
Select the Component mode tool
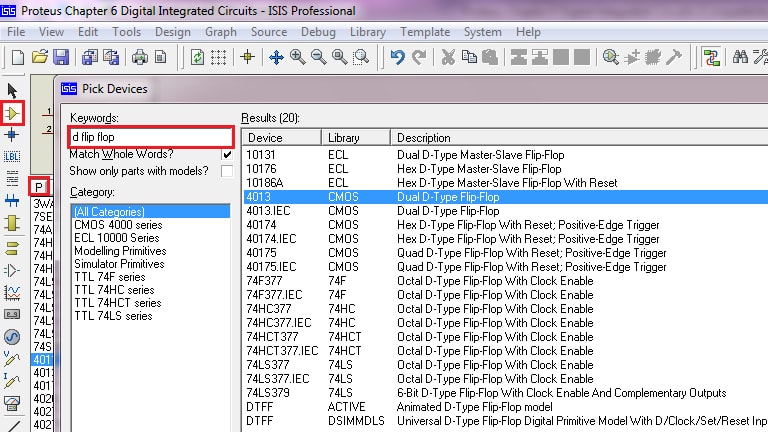[x=12, y=113]
